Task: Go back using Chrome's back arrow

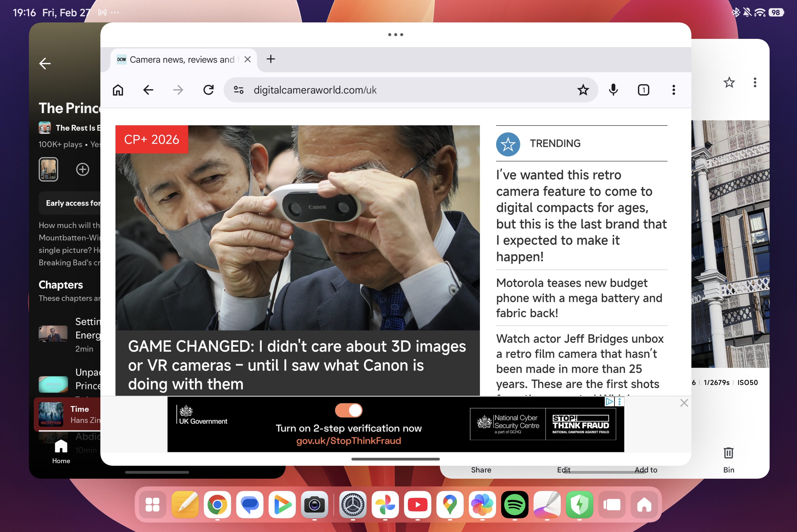Action: [148, 90]
